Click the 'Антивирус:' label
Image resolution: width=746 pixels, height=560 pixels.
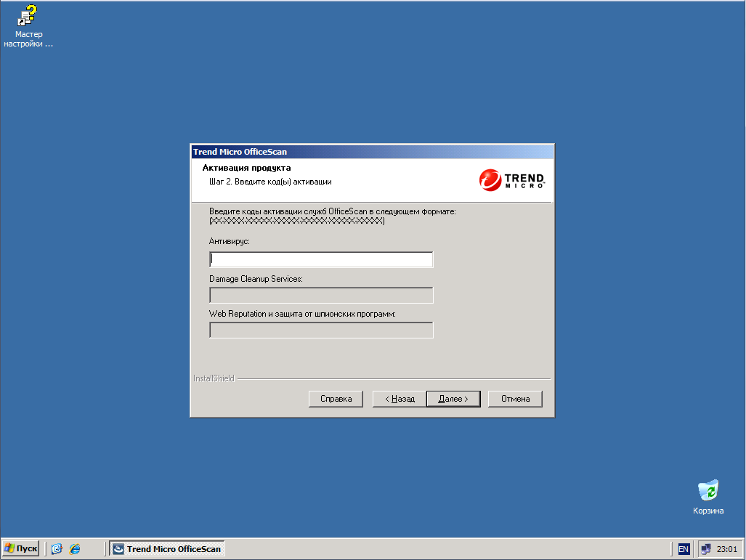[230, 241]
